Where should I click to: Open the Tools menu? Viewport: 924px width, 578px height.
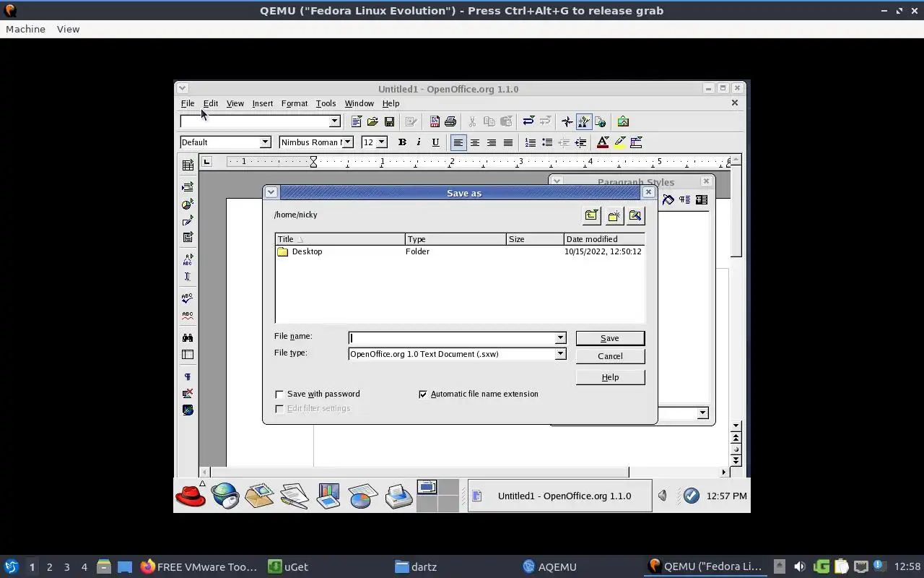point(326,103)
